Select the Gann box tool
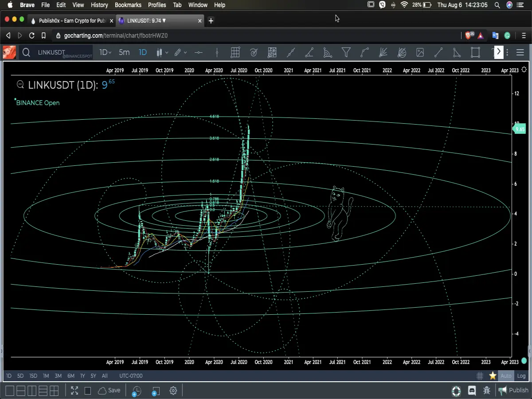 tap(272, 52)
